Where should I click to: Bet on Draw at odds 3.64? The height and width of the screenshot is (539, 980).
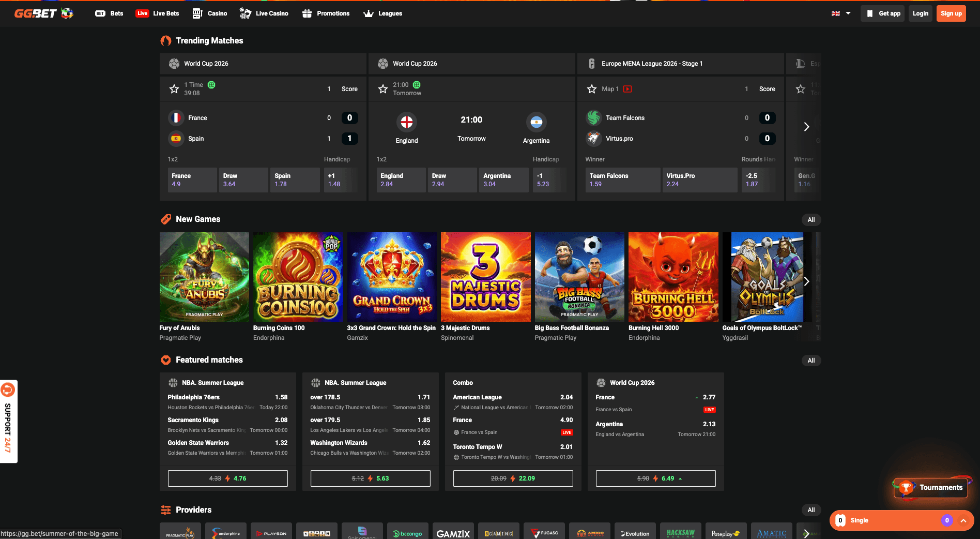pyautogui.click(x=243, y=180)
